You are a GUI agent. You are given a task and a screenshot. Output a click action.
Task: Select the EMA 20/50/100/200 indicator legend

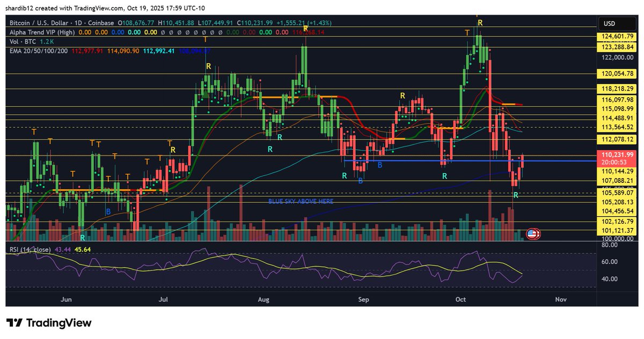pos(38,50)
